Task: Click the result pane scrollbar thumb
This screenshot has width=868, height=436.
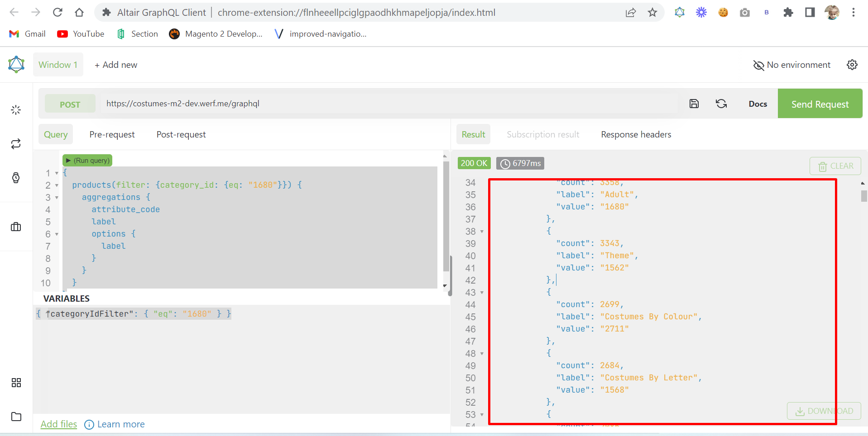Action: click(864, 196)
